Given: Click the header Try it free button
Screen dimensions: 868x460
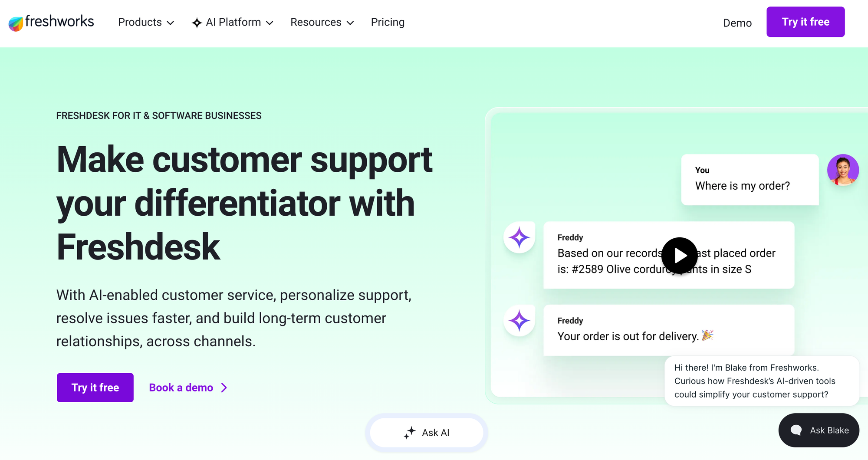Looking at the screenshot, I should tap(806, 22).
